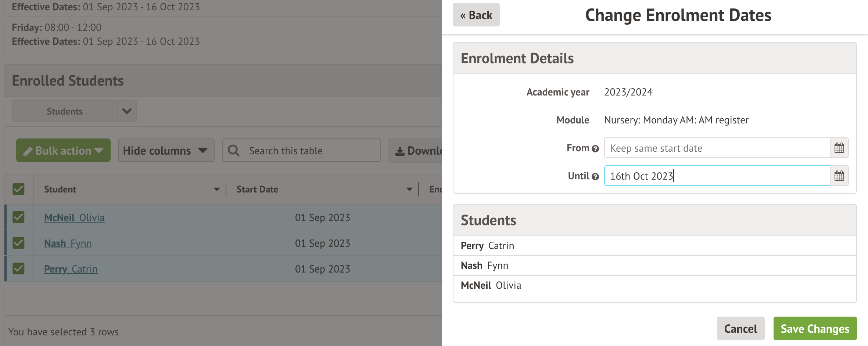Uncheck the Nash Fynn row checkbox
The width and height of the screenshot is (868, 346).
pos(18,243)
